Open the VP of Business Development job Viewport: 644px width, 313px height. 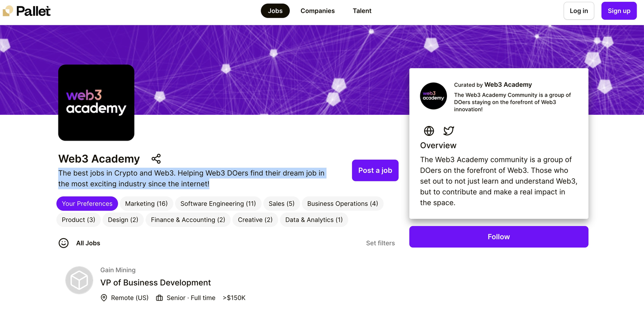[x=156, y=282]
